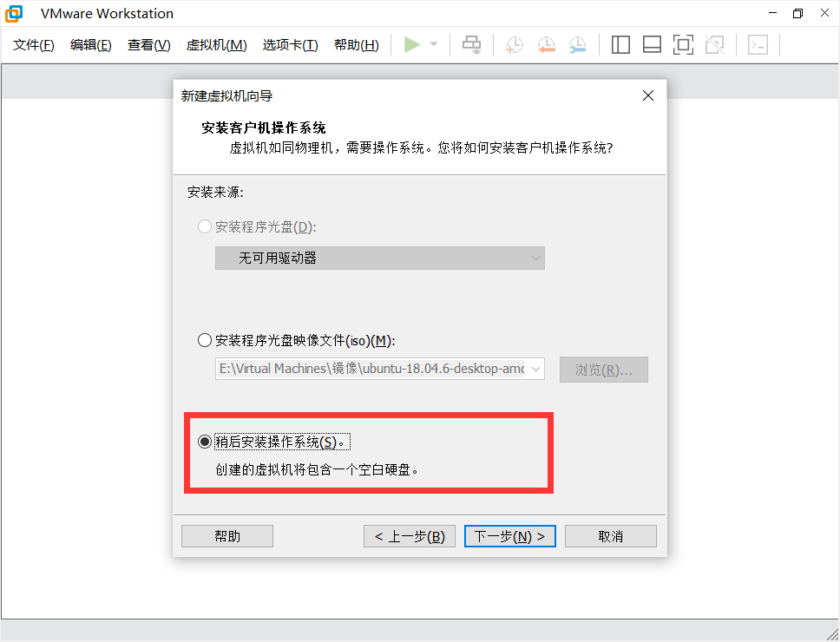The width and height of the screenshot is (840, 642).
Task: Click the Take Snapshot clock icon
Action: click(x=515, y=45)
